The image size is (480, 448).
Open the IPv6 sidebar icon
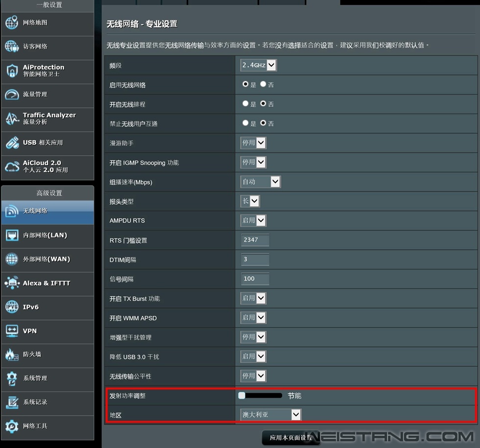(x=12, y=307)
